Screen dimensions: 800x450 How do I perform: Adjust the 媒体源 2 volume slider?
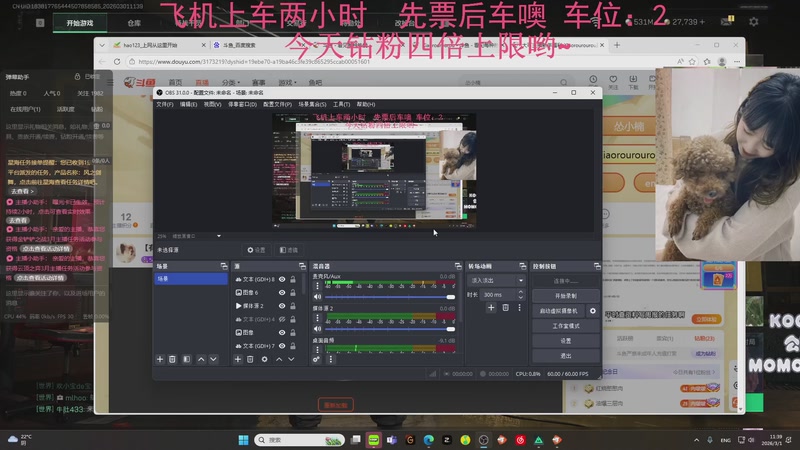(x=390, y=329)
